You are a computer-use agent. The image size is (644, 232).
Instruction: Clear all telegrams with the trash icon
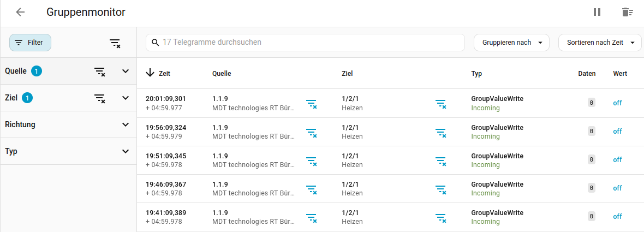click(627, 13)
